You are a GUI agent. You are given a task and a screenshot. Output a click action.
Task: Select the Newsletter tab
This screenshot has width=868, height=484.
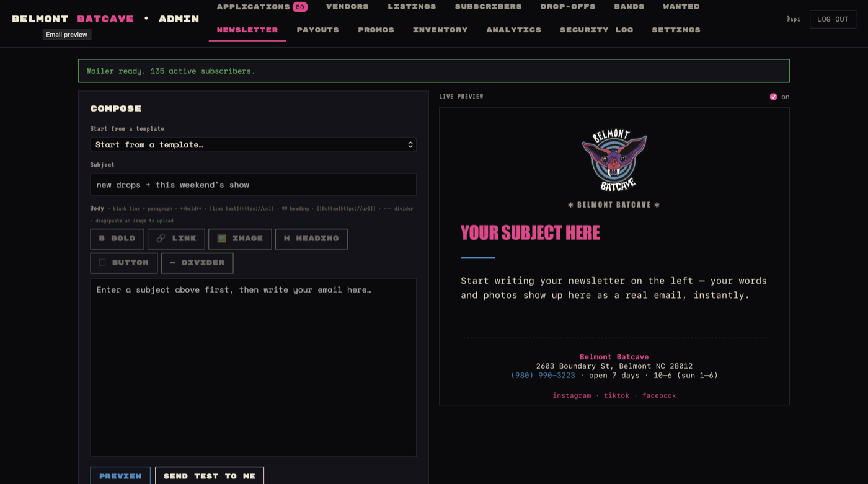click(247, 30)
